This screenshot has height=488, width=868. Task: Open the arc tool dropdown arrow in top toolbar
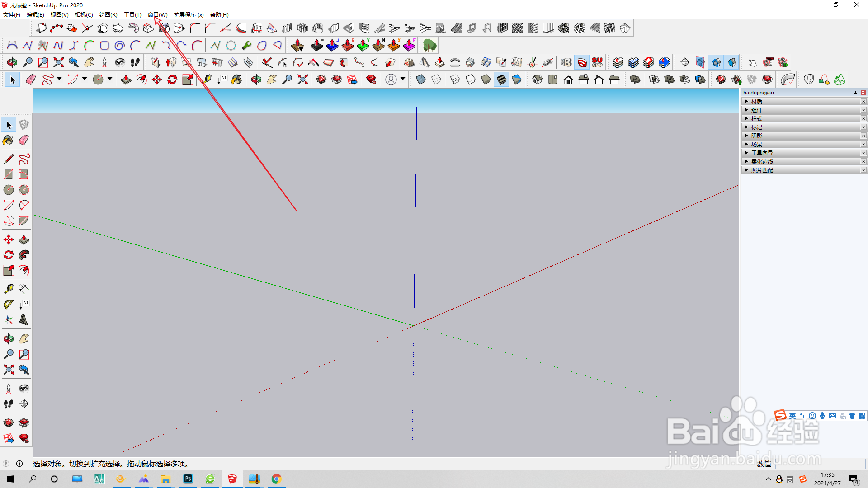coord(85,79)
